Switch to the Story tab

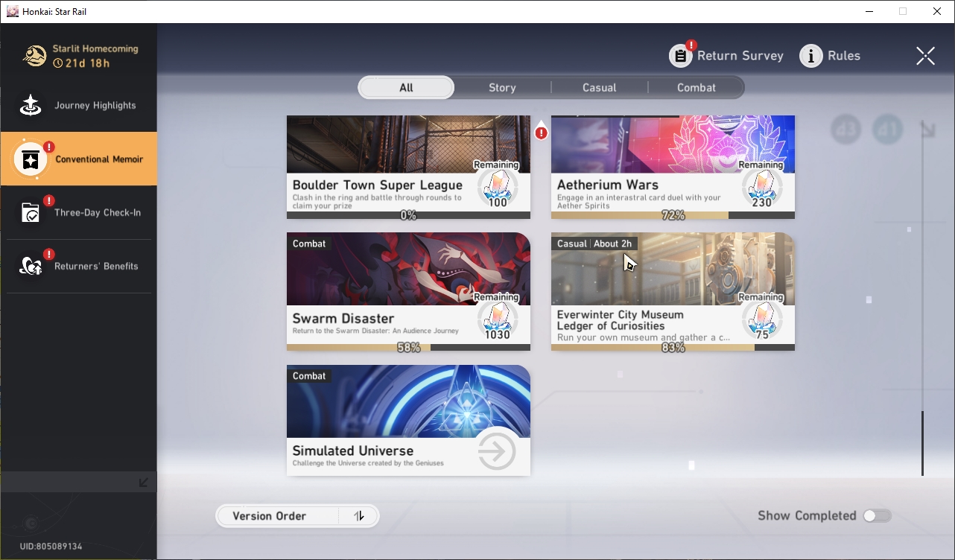502,88
